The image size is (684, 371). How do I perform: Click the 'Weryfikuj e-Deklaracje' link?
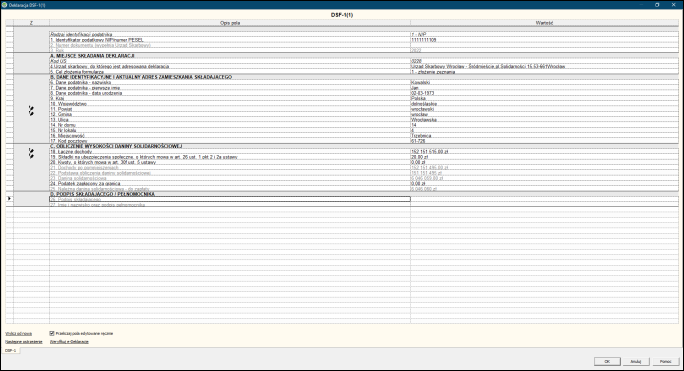(69, 341)
